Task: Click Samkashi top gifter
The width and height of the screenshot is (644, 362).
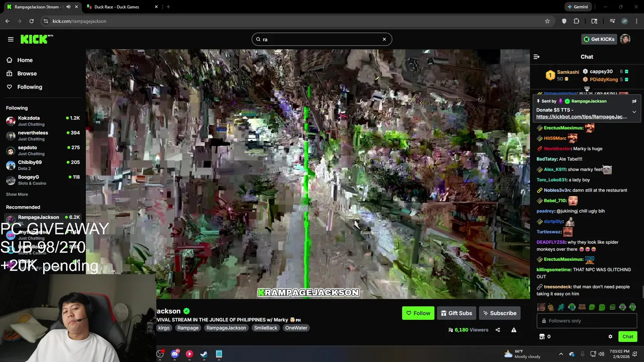Action: click(x=568, y=72)
